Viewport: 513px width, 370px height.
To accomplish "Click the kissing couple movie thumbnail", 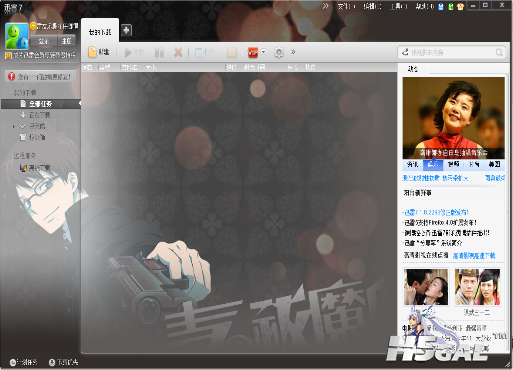I will click(x=426, y=287).
